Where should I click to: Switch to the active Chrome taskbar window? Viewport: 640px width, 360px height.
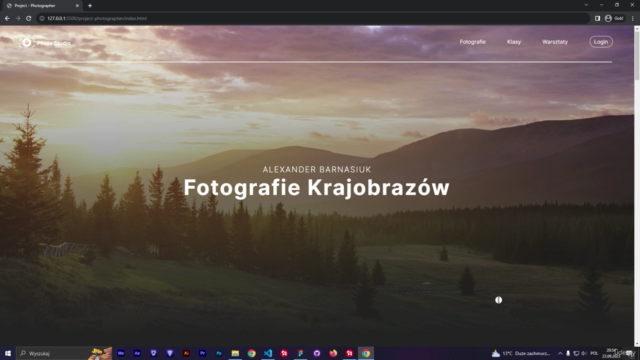366,353
